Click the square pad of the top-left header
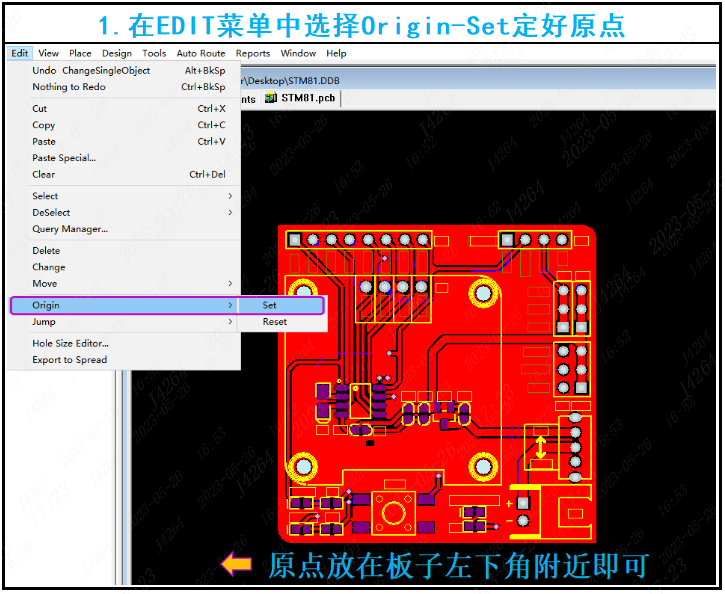This screenshot has height=594, width=725. tap(294, 240)
